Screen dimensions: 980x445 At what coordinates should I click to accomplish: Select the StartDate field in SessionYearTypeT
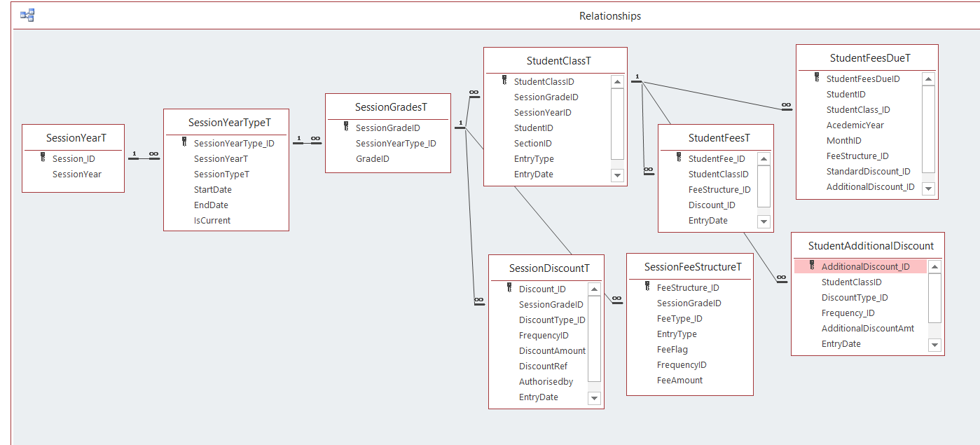[213, 189]
